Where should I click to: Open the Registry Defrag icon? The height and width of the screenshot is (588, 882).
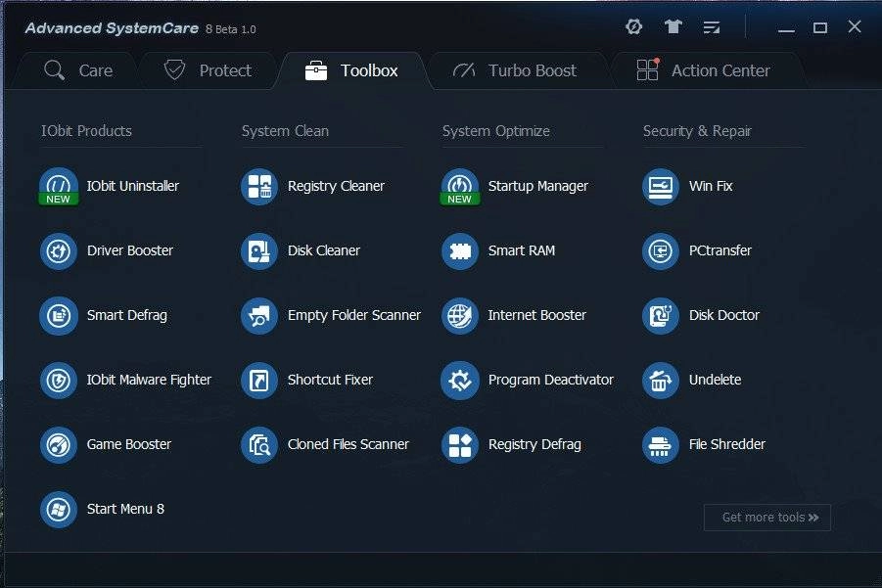pyautogui.click(x=460, y=445)
